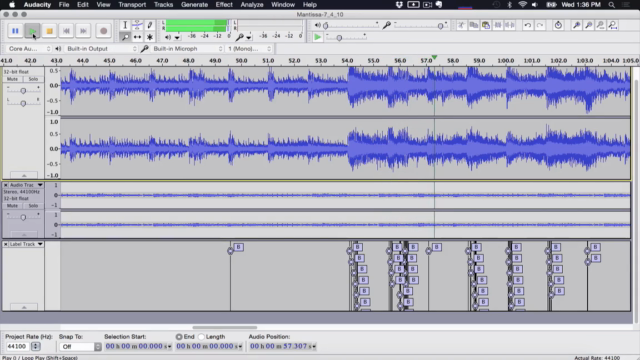
Task: Open the Built-in Microphone input dropdown
Action: pos(187,49)
